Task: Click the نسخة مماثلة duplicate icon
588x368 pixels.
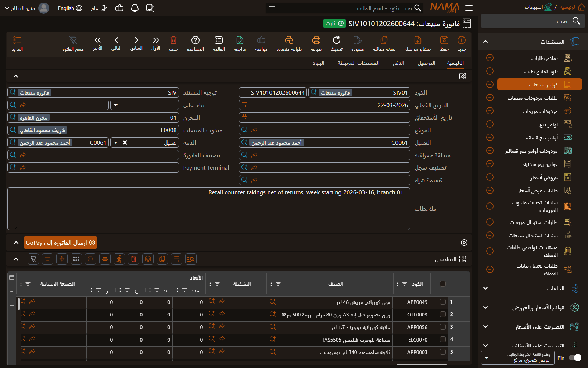Action: [384, 40]
